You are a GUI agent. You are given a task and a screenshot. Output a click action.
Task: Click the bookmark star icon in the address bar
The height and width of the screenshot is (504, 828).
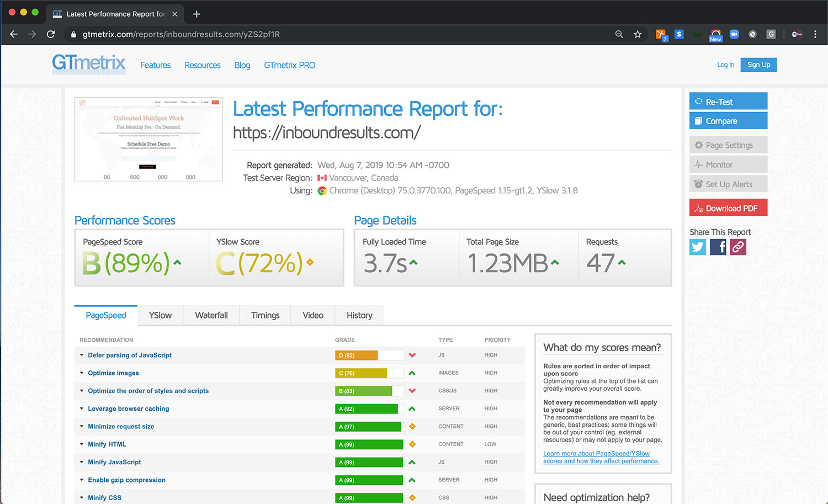pos(638,34)
